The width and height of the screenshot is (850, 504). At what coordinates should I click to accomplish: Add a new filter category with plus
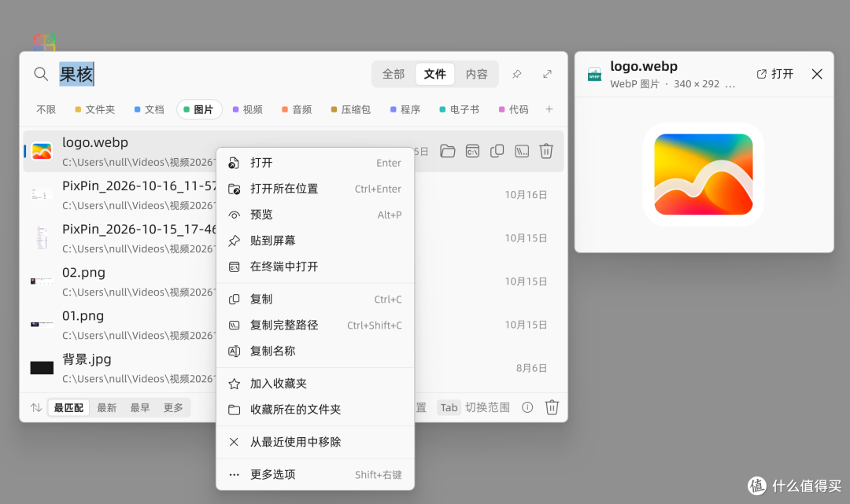pyautogui.click(x=549, y=109)
